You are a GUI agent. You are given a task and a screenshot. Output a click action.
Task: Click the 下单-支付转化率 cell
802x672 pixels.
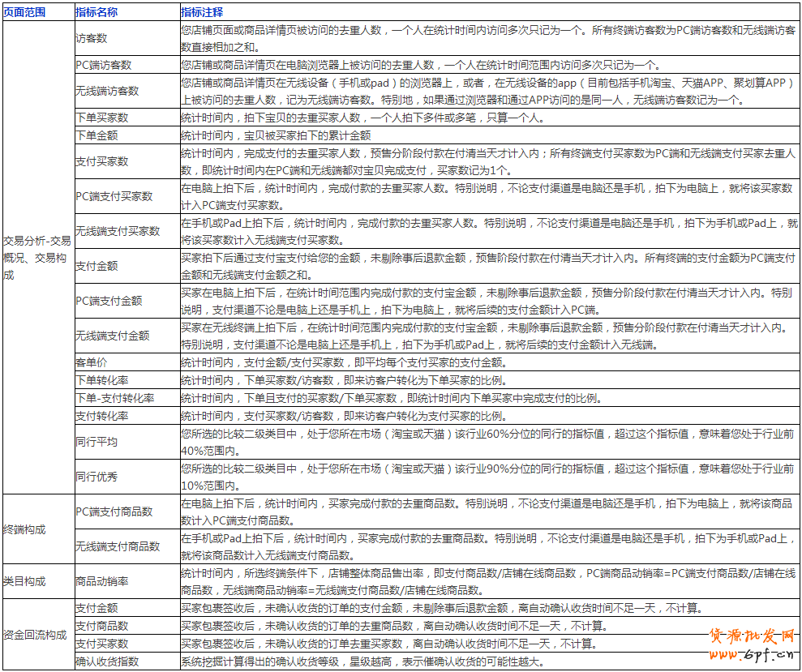click(x=127, y=398)
